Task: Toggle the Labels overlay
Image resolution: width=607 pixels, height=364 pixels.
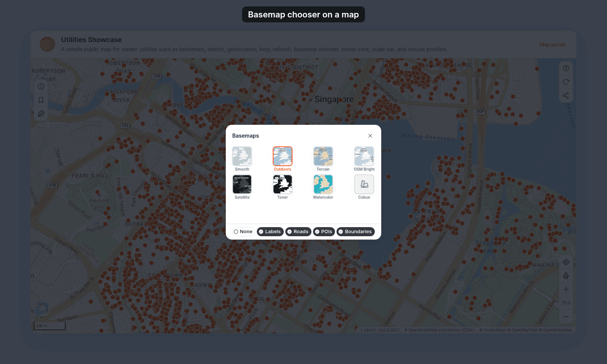Action: 270,232
